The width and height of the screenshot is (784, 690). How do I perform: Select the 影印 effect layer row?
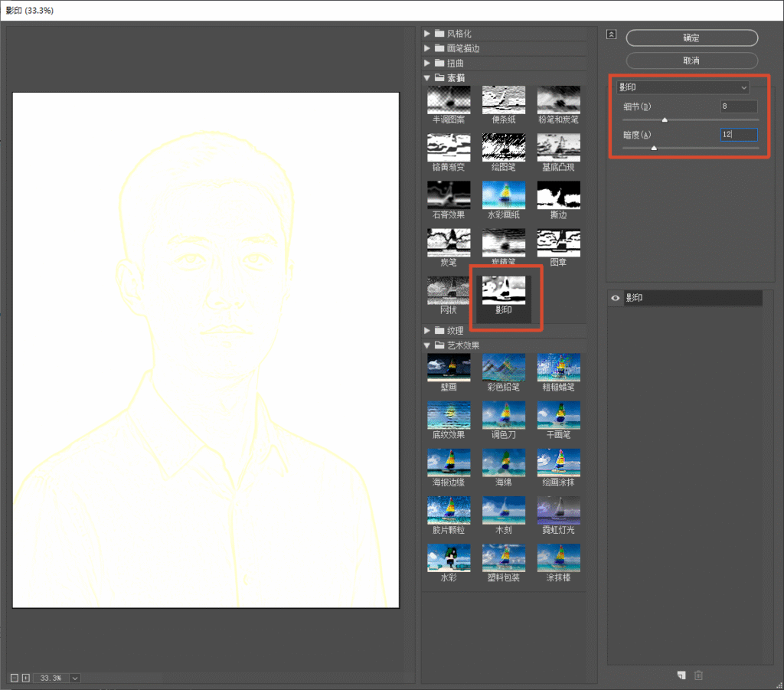[x=693, y=298]
